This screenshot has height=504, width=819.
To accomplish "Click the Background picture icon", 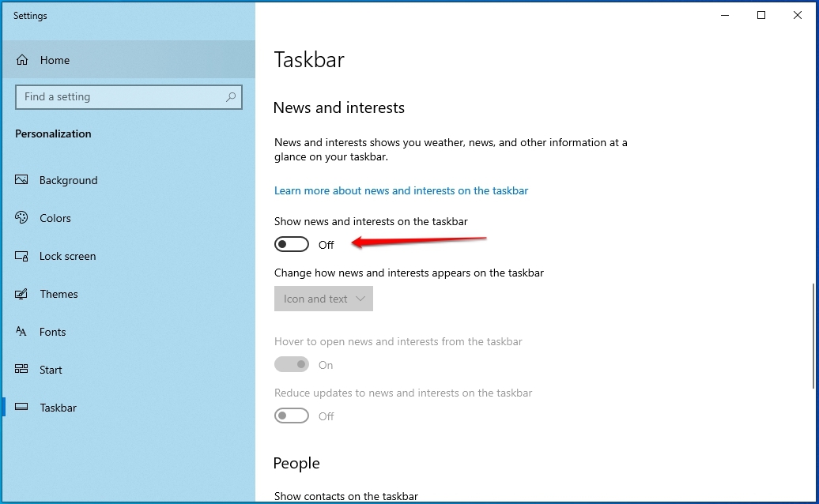I will tap(21, 180).
